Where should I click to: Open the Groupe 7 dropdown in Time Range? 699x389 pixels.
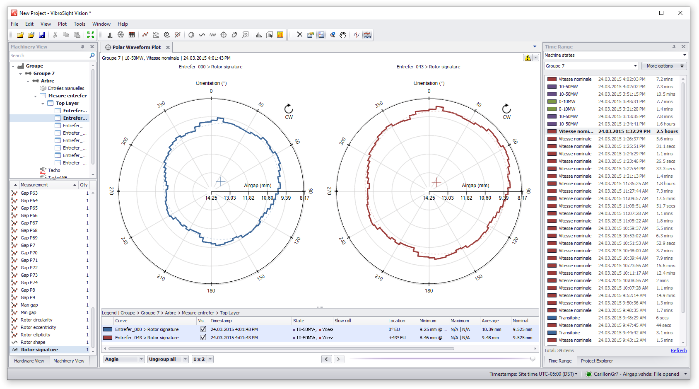591,66
